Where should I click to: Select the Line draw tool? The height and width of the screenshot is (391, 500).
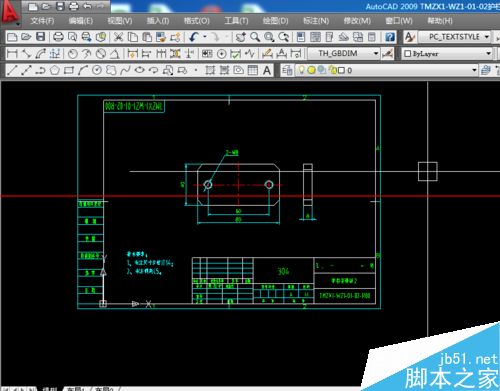pyautogui.click(x=12, y=70)
